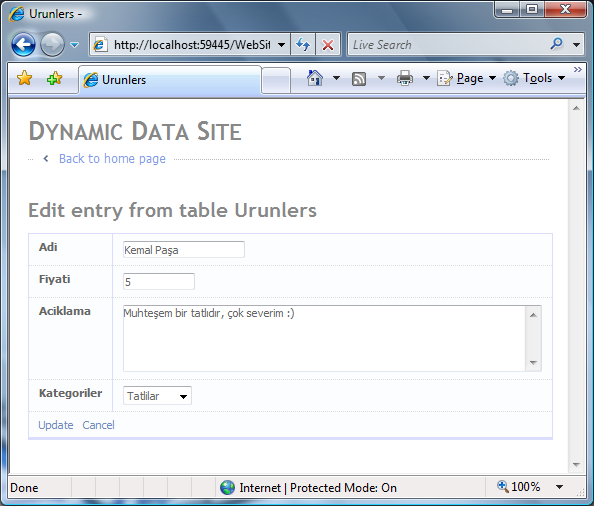Screen dimensions: 594x506
Task: Click the Update link
Action: 56,425
